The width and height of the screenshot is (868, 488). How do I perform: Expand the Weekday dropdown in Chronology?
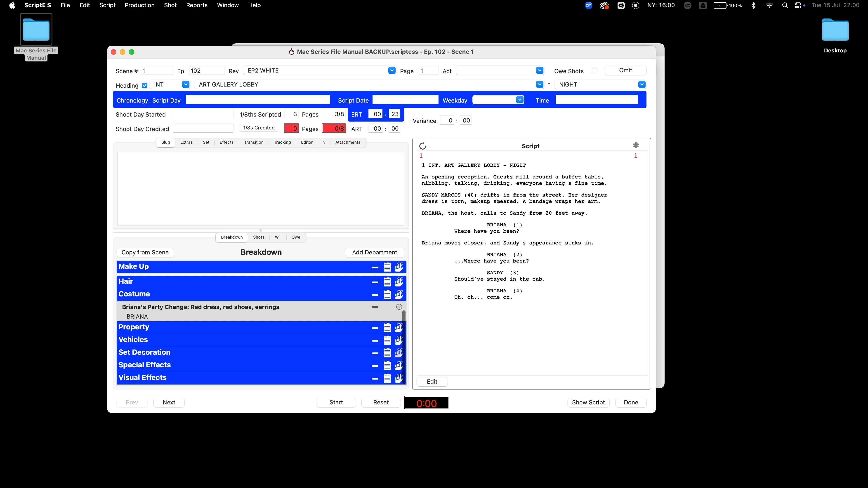tap(520, 100)
